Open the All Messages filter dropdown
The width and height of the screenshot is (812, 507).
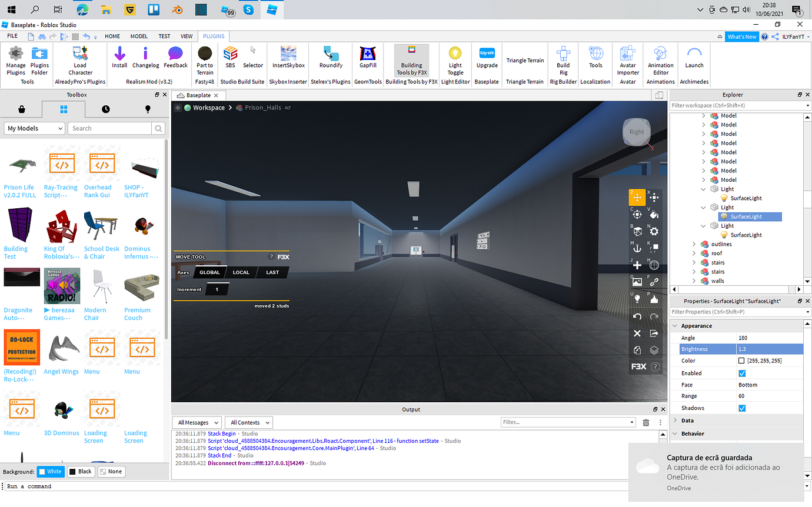[197, 422]
